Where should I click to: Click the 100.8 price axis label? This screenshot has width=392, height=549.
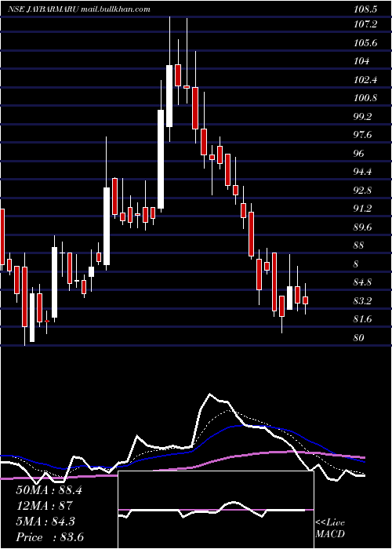click(365, 98)
